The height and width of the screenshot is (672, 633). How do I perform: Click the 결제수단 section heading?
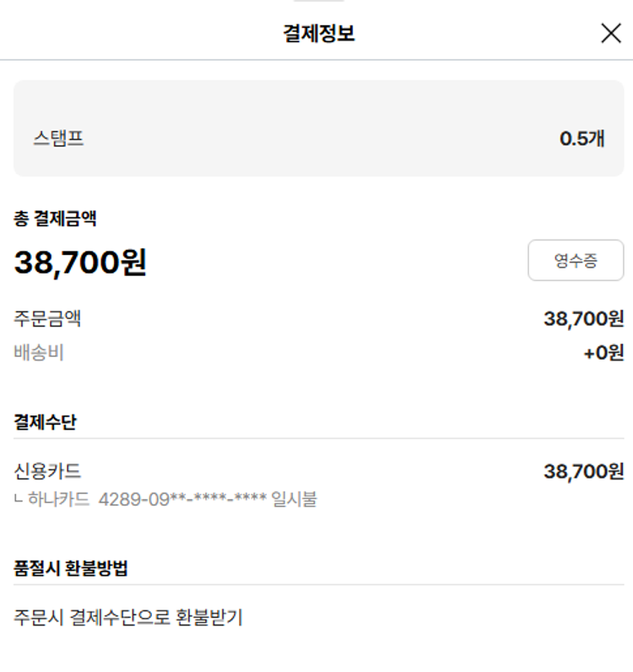45,421
